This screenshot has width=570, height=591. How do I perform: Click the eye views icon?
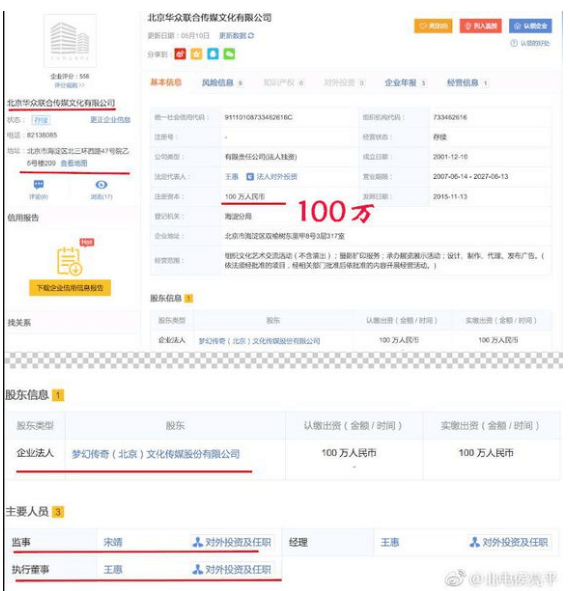[x=101, y=184]
